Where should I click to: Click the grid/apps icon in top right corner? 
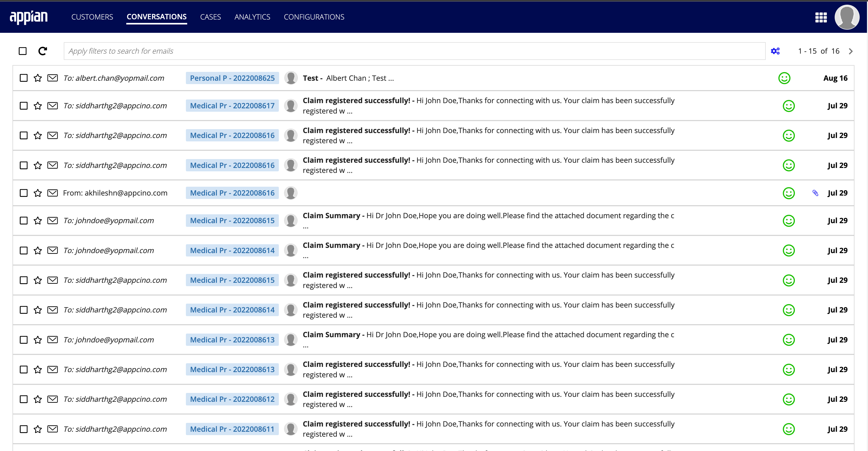821,17
